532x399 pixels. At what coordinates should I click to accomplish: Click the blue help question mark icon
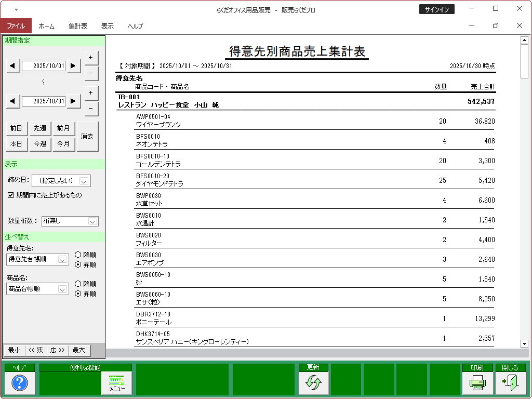(19, 383)
